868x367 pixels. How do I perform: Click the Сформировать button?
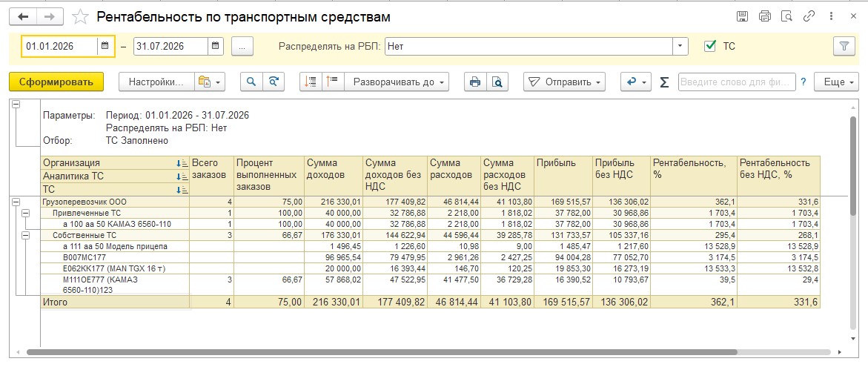(56, 82)
